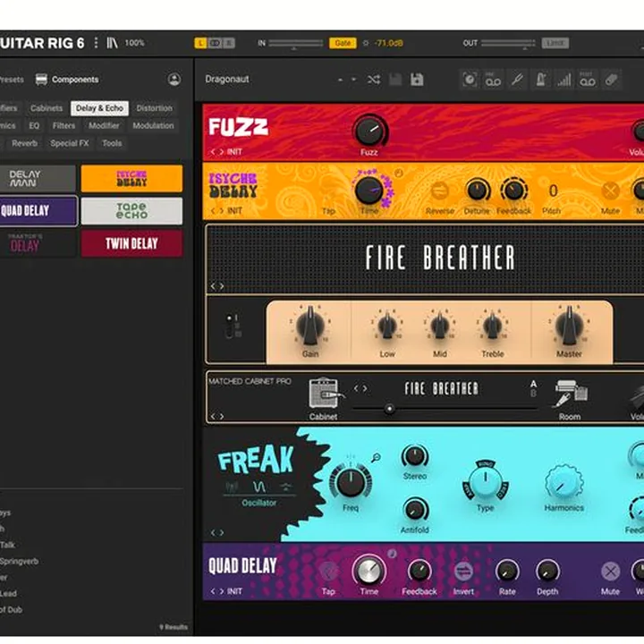The image size is (644, 644).
Task: Toggle the output Limit button
Action: tap(555, 43)
